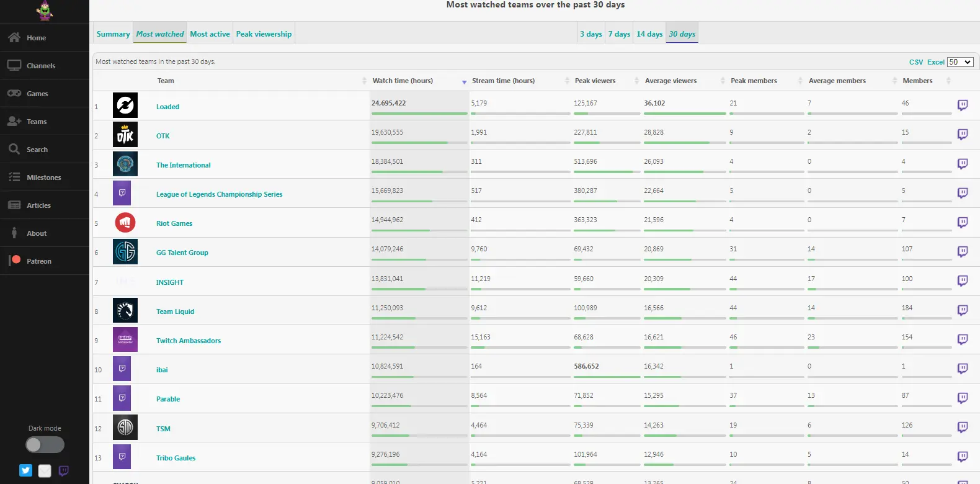Switch to the Summary tab
The image size is (980, 484).
[113, 34]
